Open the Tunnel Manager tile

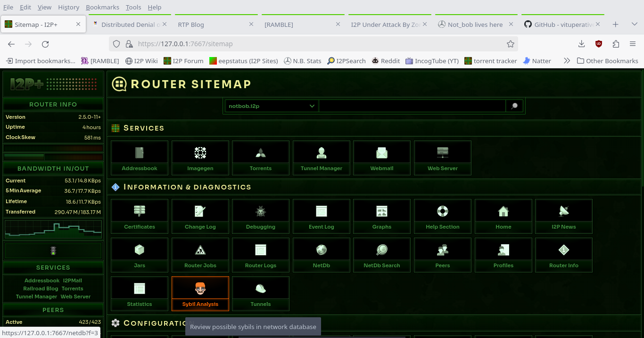(x=322, y=158)
